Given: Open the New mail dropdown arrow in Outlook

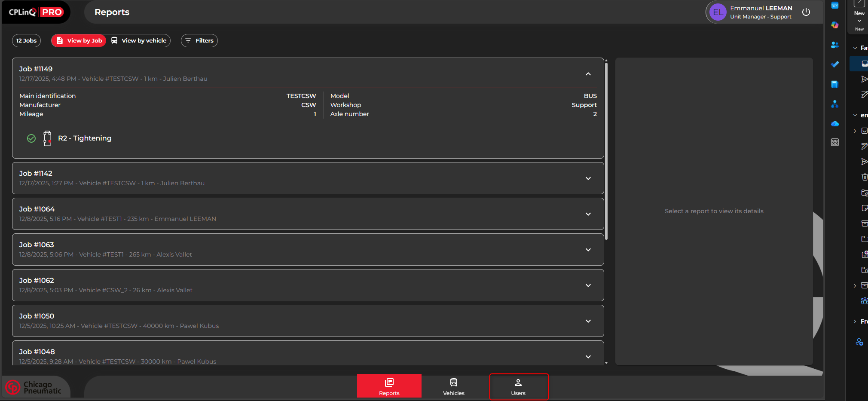Looking at the screenshot, I should [x=859, y=21].
